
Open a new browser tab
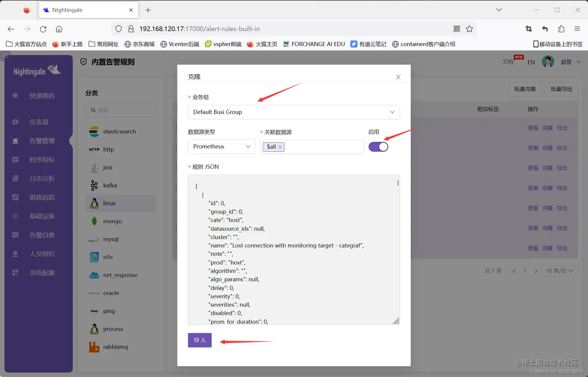pos(148,10)
